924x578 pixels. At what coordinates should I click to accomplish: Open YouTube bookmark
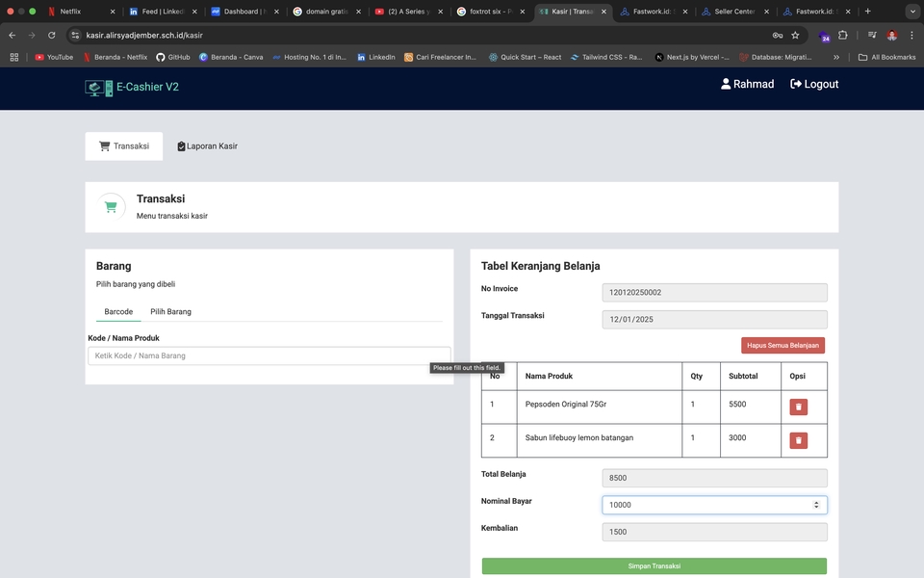point(54,57)
